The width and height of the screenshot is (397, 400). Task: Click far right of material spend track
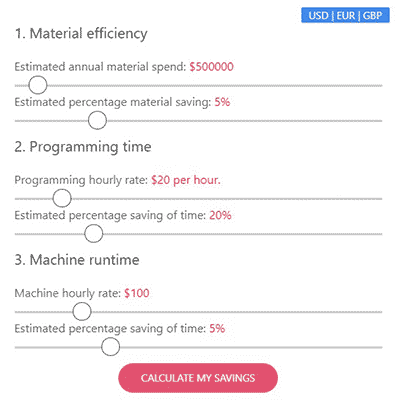point(379,86)
